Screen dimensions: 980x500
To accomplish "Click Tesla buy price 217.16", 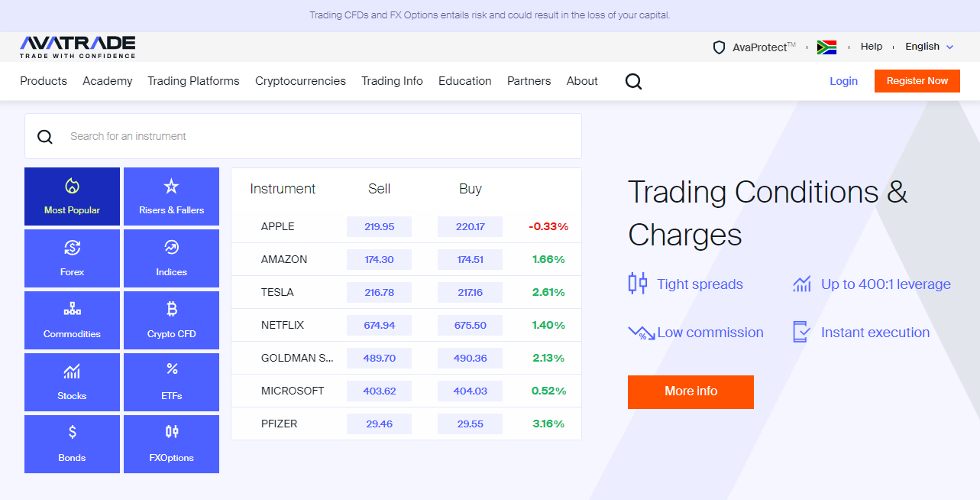I will [x=471, y=292].
